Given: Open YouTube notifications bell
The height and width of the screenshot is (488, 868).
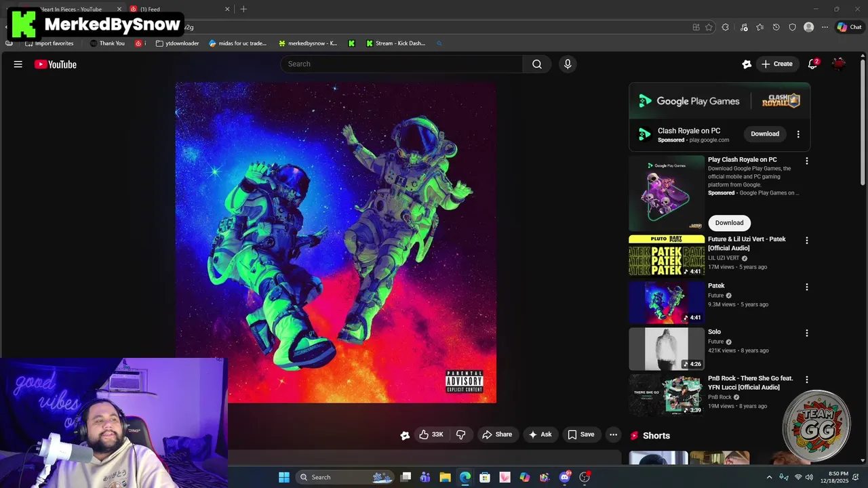Looking at the screenshot, I should pos(813,64).
